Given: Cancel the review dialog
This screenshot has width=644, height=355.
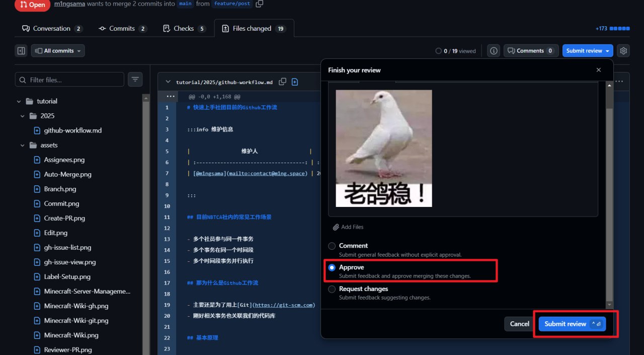Looking at the screenshot, I should click(x=519, y=324).
